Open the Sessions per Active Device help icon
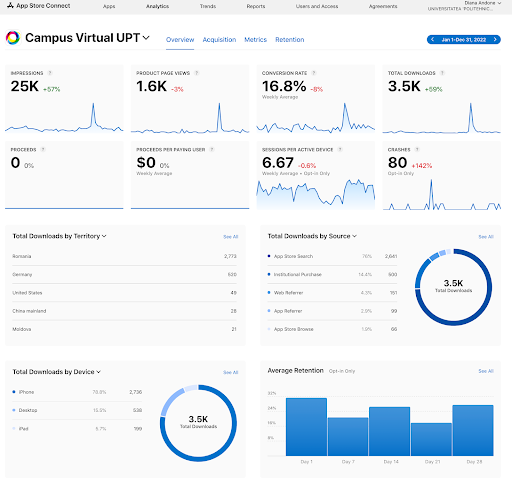 click(340, 150)
